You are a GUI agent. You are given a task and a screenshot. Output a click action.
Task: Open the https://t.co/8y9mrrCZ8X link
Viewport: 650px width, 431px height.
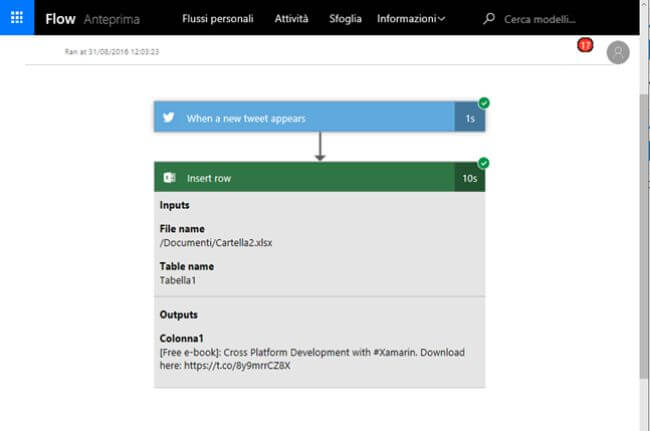237,366
